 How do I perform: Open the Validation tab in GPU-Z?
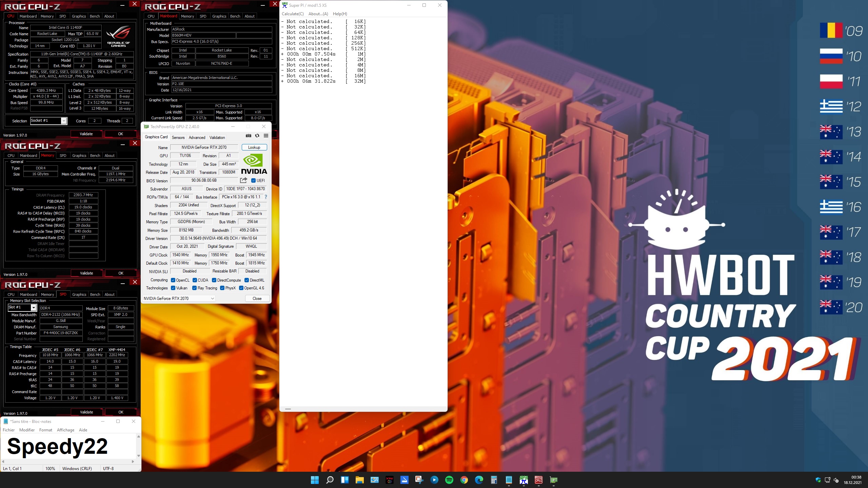[217, 137]
